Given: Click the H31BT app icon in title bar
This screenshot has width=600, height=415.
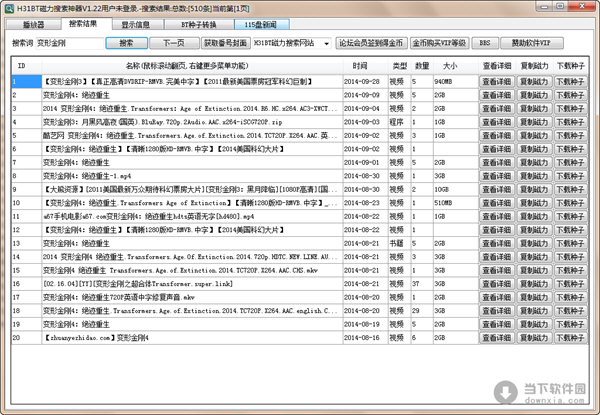Looking at the screenshot, I should [x=9, y=8].
